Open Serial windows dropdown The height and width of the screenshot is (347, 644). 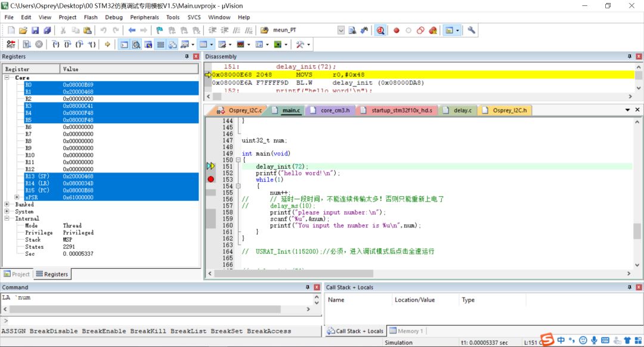pyautogui.click(x=230, y=44)
